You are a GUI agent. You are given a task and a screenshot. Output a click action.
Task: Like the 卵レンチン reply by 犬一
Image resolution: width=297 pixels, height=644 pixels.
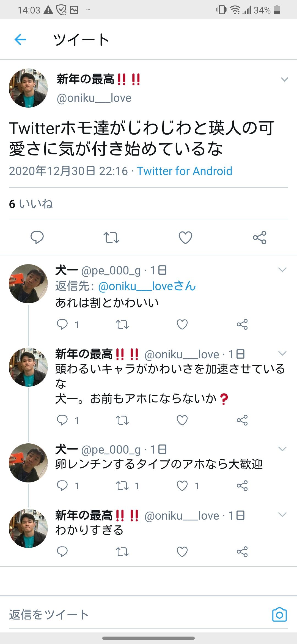182,486
